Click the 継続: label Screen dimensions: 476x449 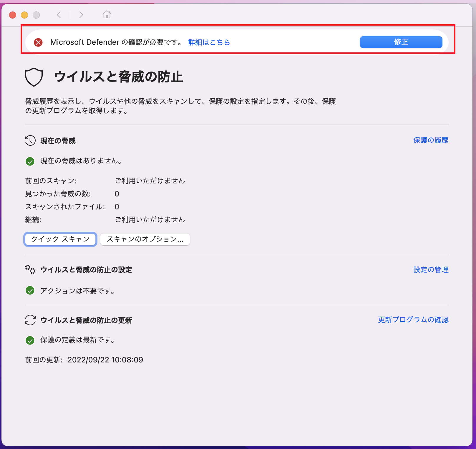(x=33, y=220)
